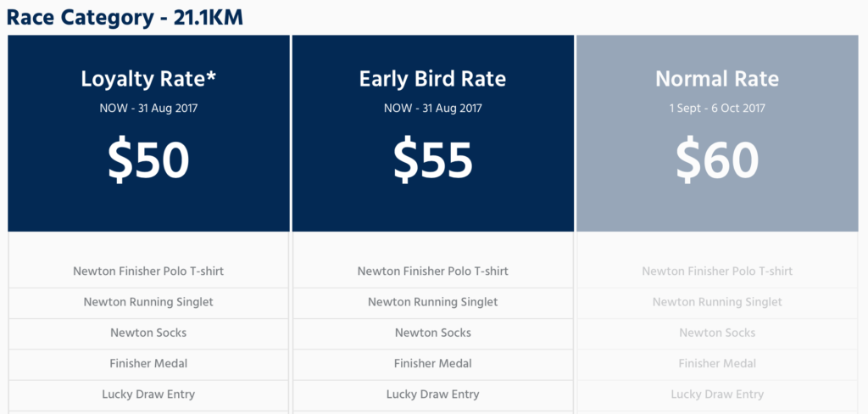Click Lucky Draw Entry under Loyalty Rate
868x414 pixels.
tap(148, 394)
